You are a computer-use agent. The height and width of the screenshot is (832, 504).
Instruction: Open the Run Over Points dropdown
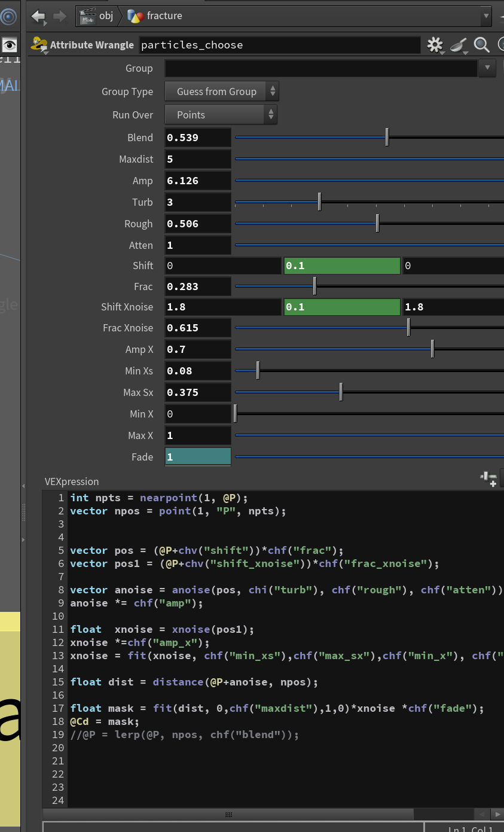click(x=221, y=115)
